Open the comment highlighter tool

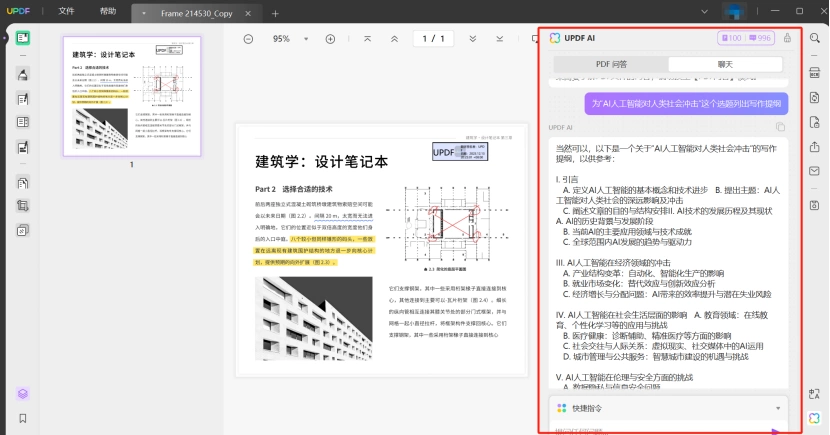[x=23, y=75]
